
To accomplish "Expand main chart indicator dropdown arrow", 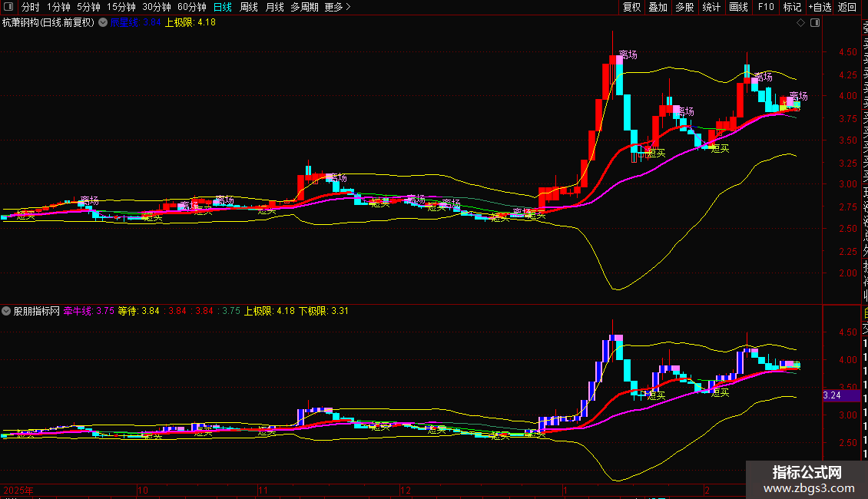I will [103, 22].
